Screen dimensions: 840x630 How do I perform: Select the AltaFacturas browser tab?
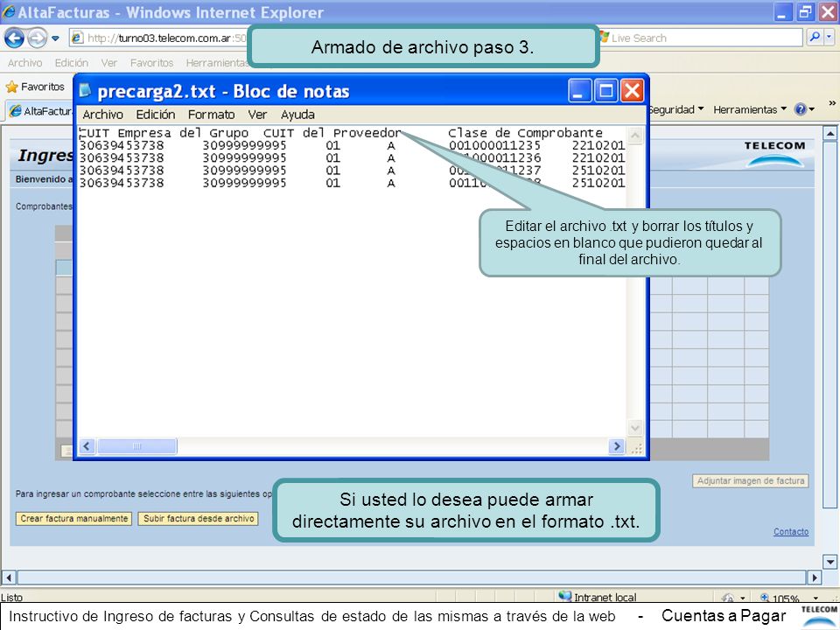[x=40, y=111]
